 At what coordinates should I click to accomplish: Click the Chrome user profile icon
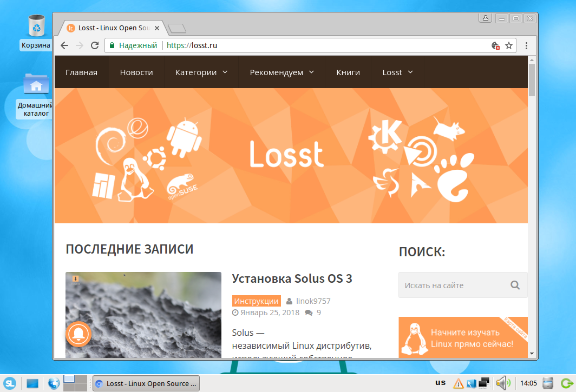(x=485, y=18)
